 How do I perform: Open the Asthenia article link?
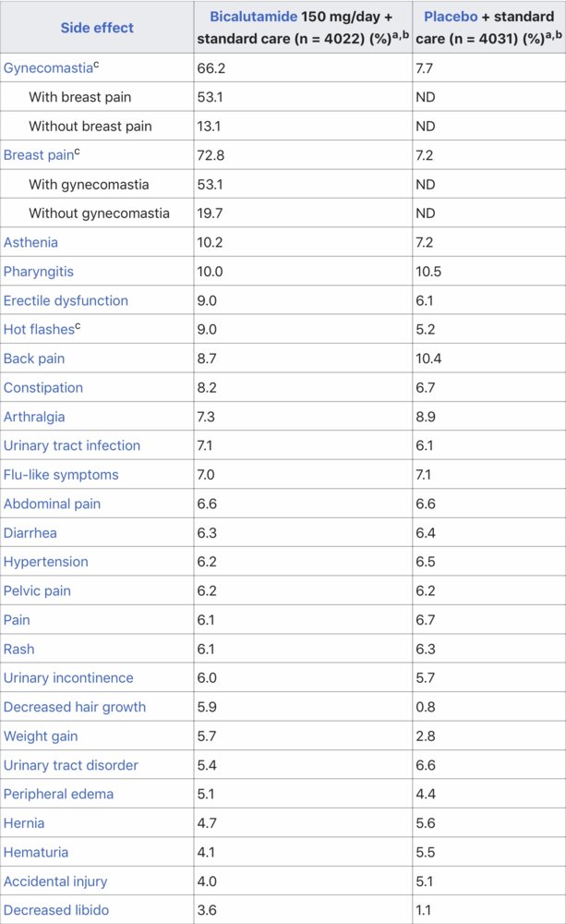point(30,242)
